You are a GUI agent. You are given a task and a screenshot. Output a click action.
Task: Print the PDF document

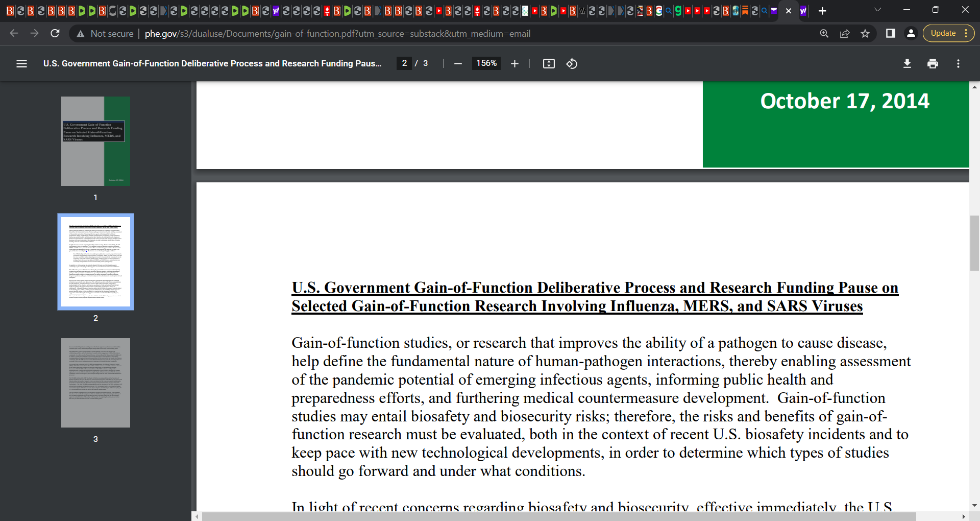(x=933, y=63)
